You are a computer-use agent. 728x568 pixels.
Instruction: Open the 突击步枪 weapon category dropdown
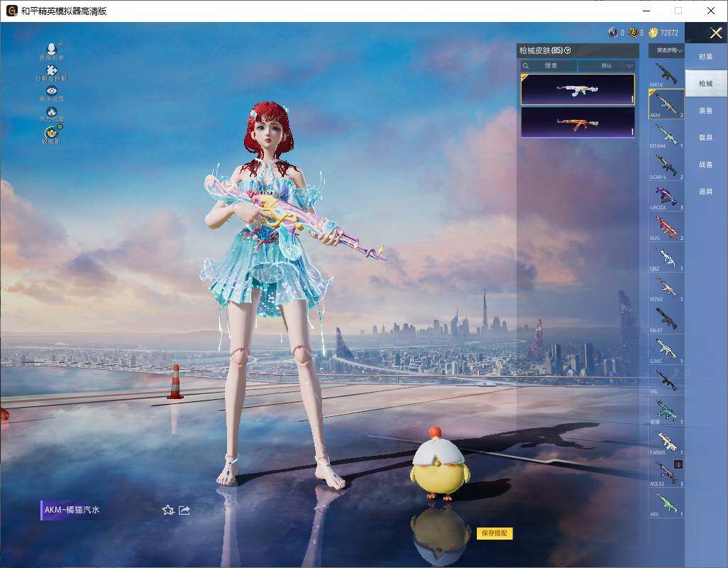(x=666, y=50)
